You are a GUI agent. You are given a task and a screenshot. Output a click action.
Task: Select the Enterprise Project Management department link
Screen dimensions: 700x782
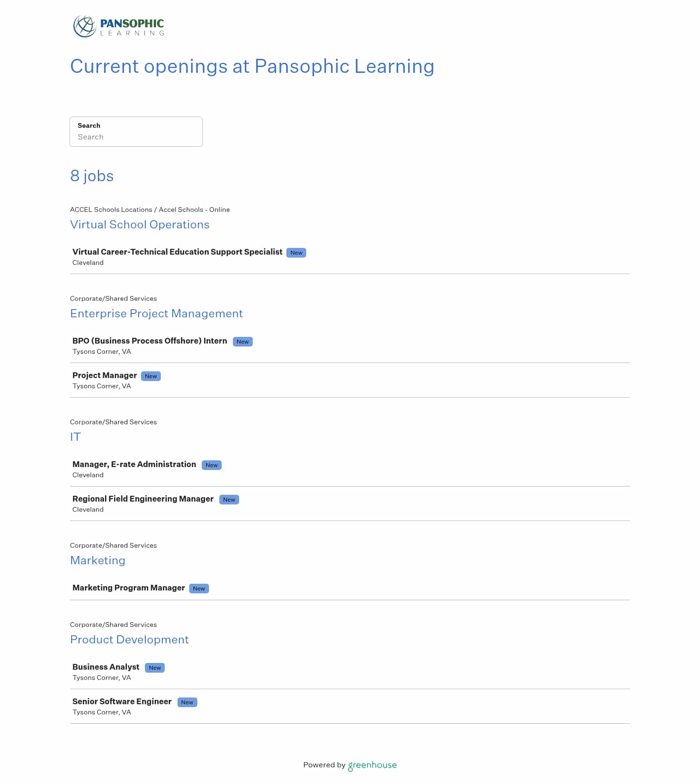tap(157, 314)
